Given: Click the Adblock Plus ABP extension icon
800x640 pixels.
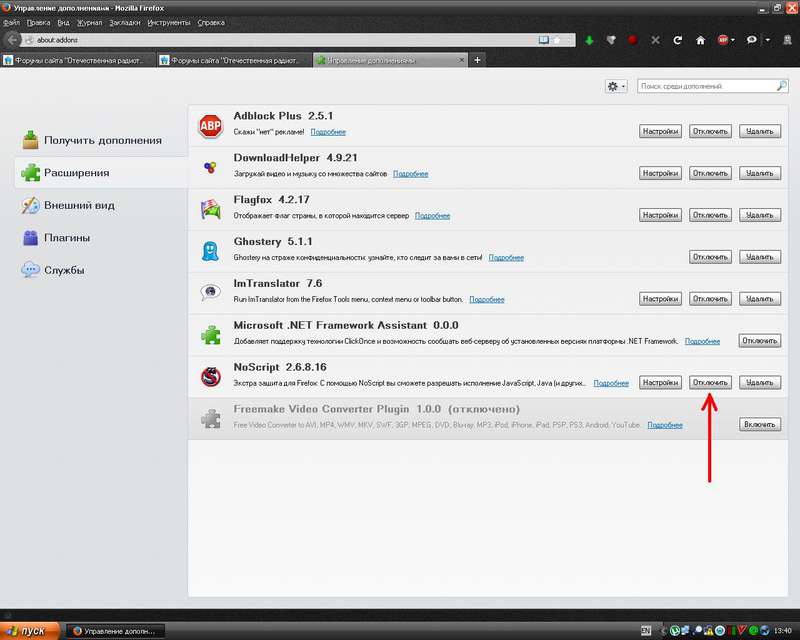Looking at the screenshot, I should point(210,126).
